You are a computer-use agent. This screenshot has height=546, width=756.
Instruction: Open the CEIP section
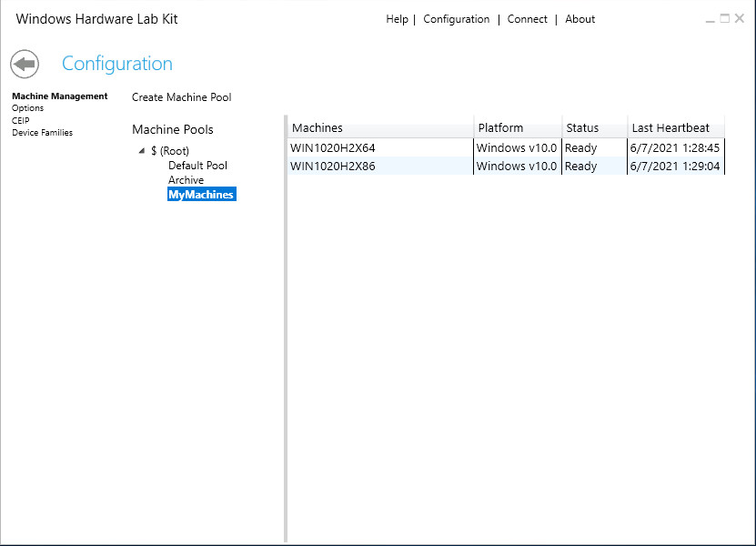(21, 121)
